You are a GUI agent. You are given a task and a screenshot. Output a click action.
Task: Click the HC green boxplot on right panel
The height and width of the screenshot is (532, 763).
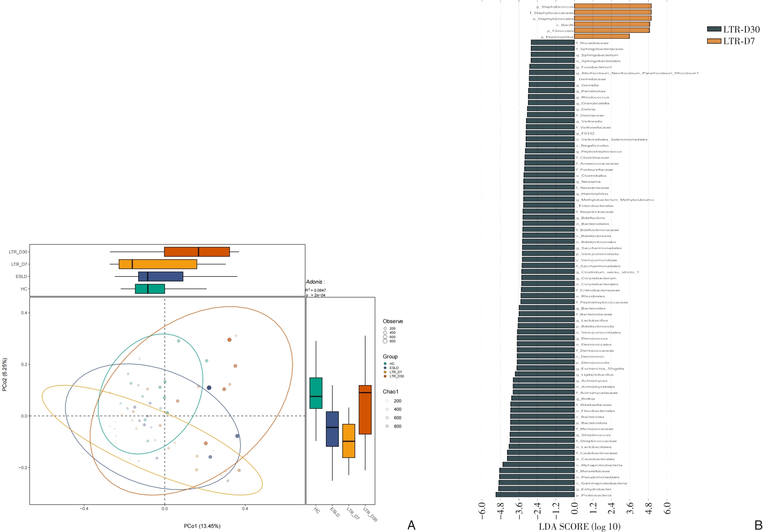pos(316,393)
